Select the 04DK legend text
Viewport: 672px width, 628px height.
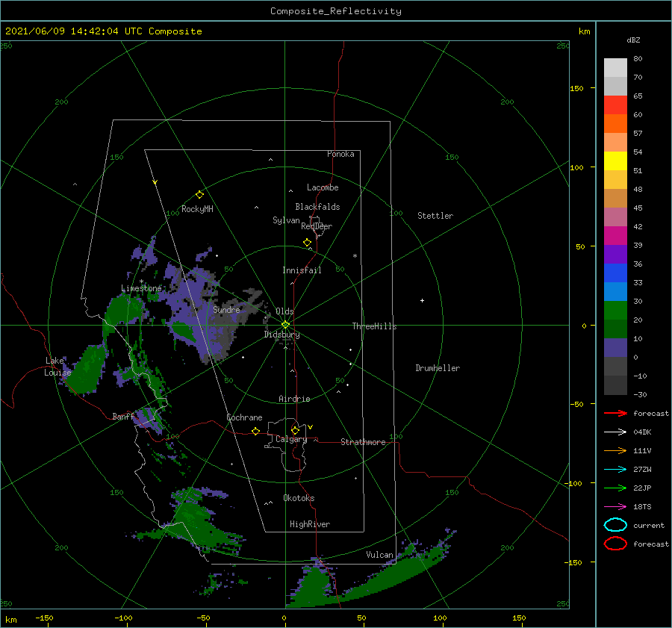[642, 432]
